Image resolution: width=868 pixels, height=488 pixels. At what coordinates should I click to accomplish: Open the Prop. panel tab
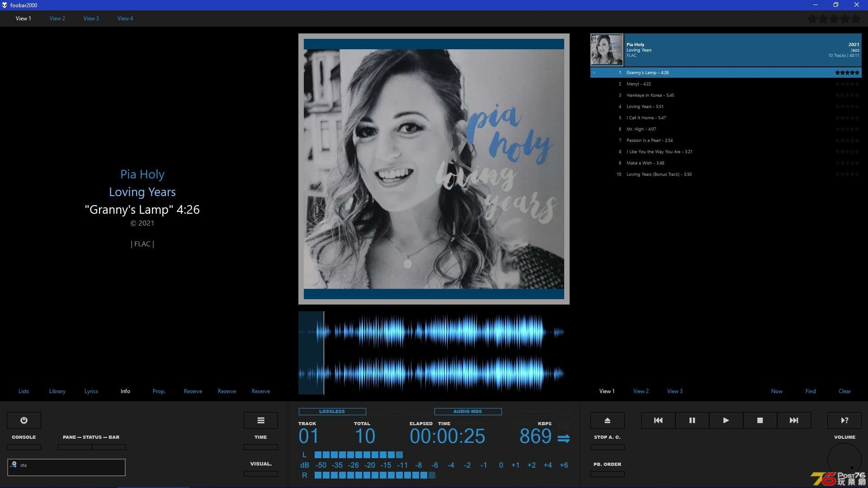pyautogui.click(x=159, y=391)
